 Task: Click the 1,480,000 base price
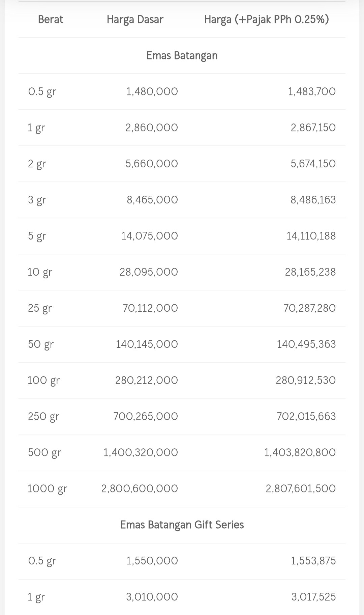coord(152,92)
